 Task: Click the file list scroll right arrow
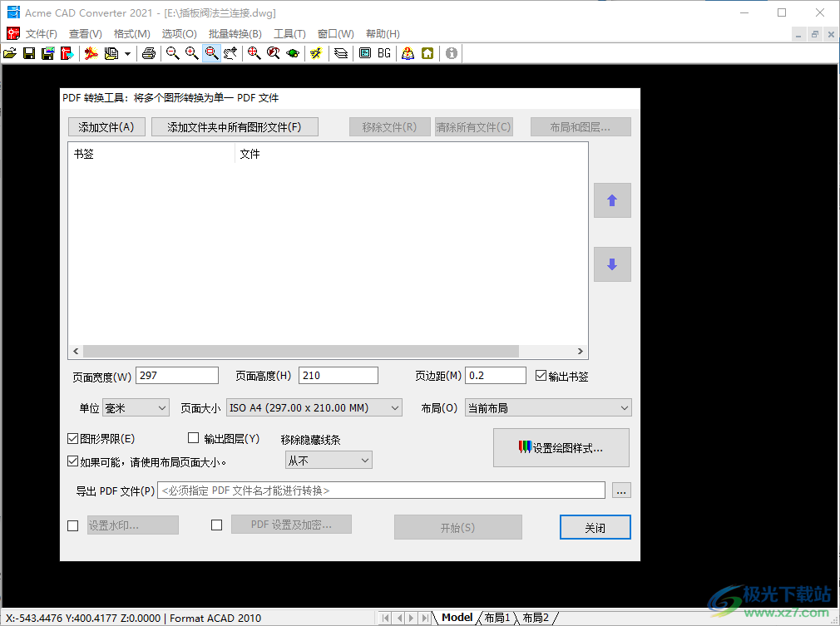[581, 352]
